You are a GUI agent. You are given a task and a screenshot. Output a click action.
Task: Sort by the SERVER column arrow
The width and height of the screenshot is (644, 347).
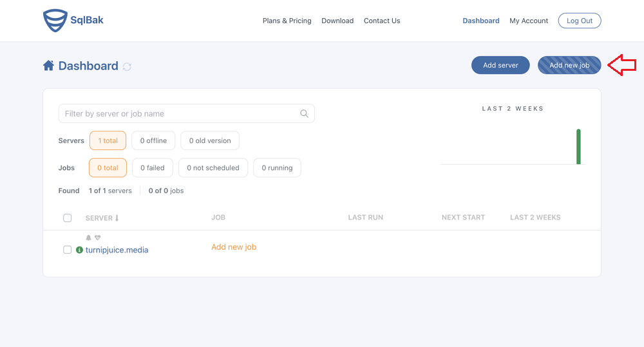pyautogui.click(x=117, y=218)
